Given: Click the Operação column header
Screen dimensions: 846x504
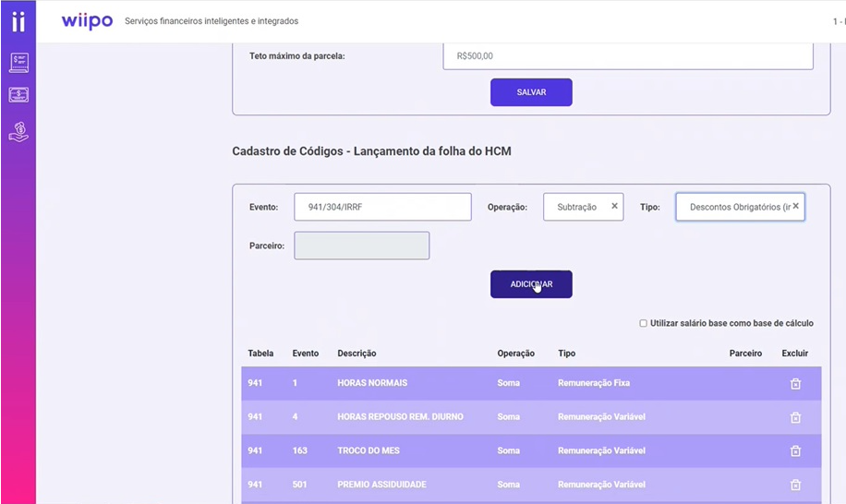Looking at the screenshot, I should click(x=515, y=354).
